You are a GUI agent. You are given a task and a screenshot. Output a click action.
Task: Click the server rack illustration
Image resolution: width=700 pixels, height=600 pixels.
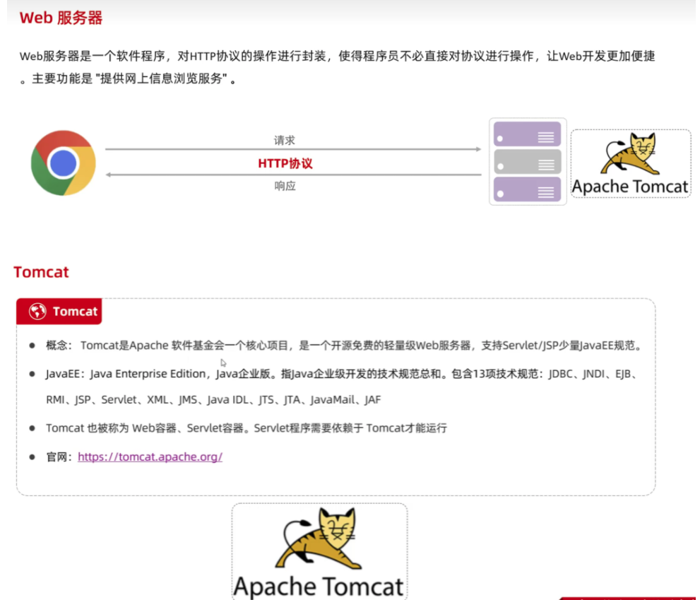[x=528, y=162]
